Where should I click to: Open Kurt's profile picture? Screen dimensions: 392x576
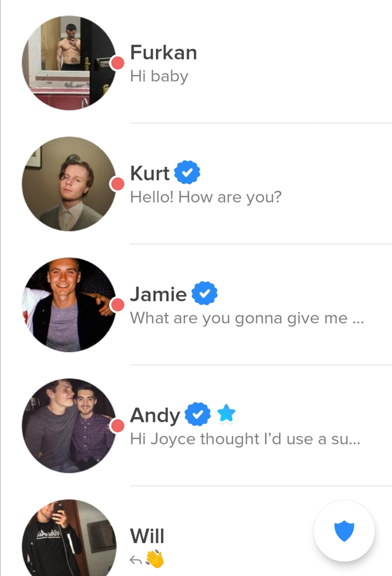[69, 184]
